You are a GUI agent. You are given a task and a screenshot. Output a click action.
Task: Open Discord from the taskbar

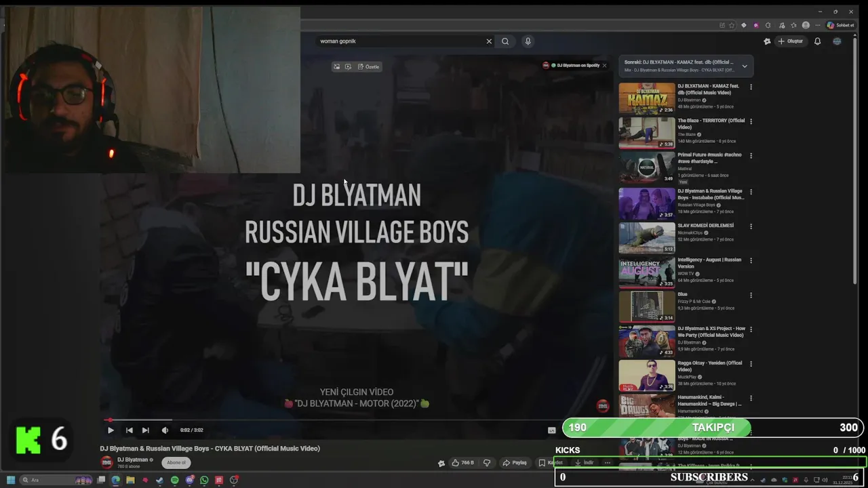tap(190, 480)
